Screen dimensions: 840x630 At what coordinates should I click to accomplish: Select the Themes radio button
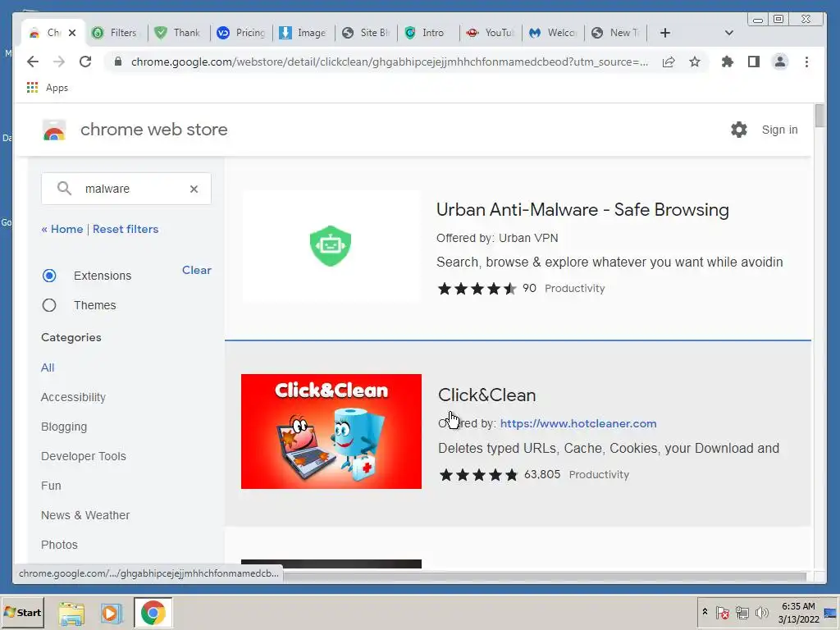[49, 305]
